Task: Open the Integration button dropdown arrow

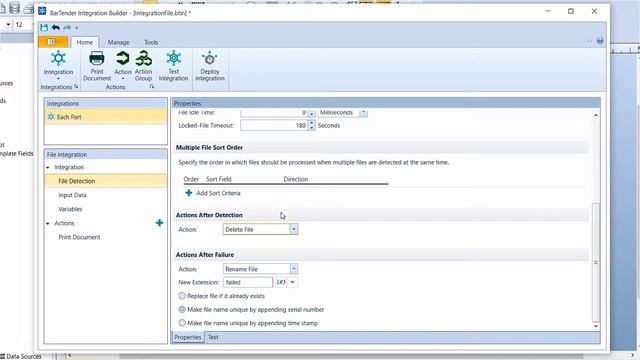Action: 58,79
